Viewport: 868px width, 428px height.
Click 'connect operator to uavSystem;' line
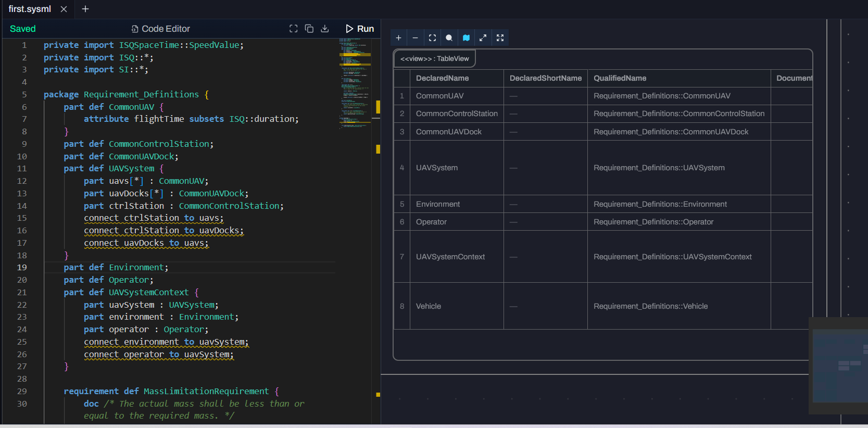coord(159,354)
